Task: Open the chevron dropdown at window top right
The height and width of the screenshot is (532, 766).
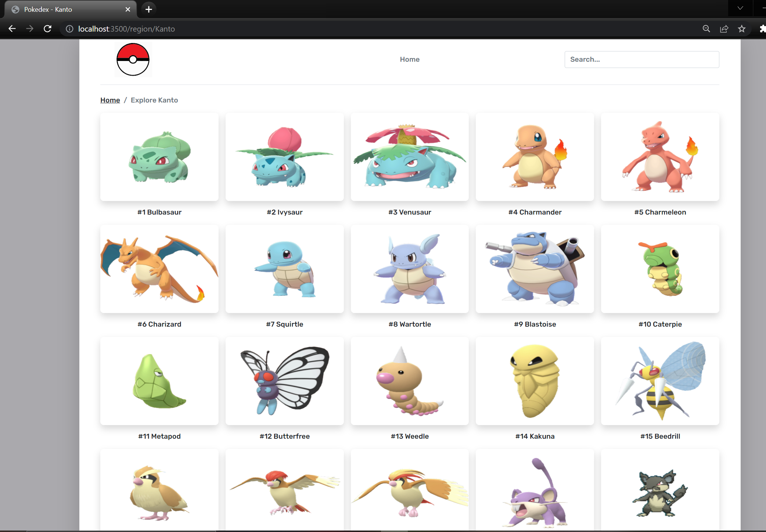Action: point(740,8)
